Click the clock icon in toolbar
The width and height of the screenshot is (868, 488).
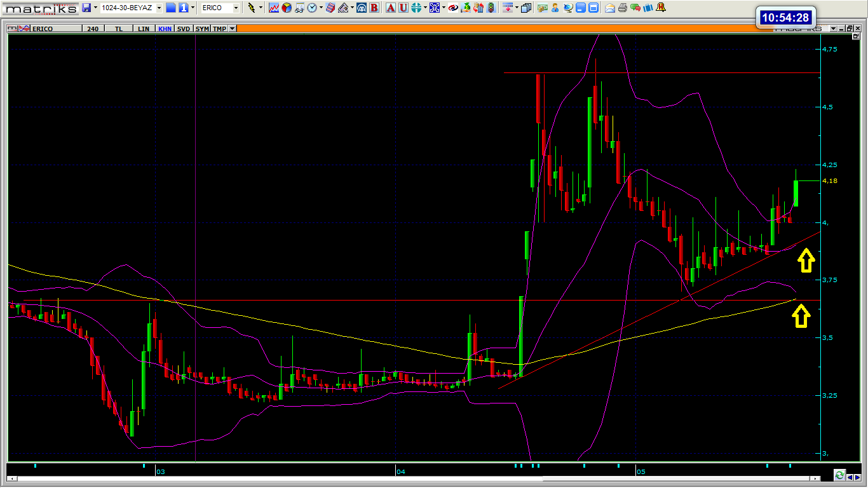coord(312,8)
